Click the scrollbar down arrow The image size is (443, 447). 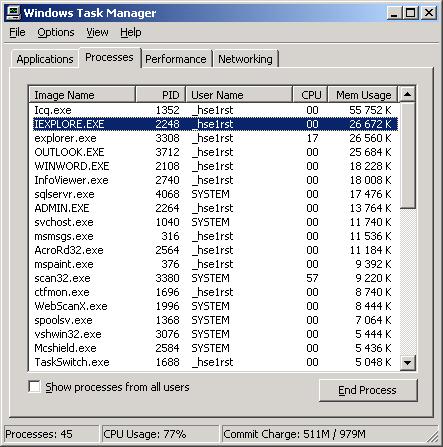(x=407, y=362)
